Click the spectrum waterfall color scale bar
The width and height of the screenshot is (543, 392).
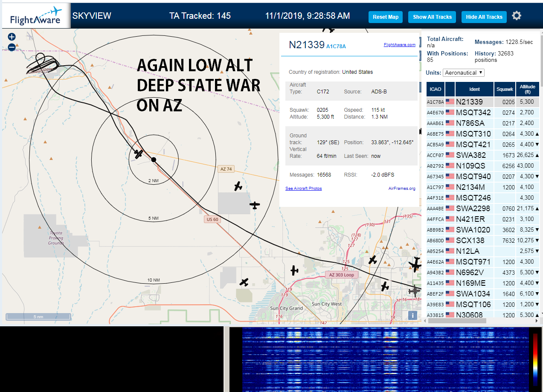pos(535,360)
